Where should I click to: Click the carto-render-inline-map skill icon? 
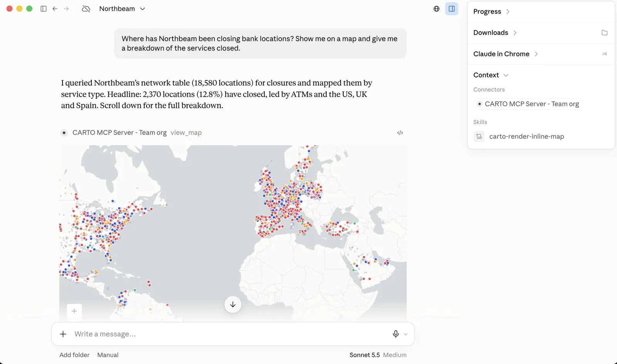tap(479, 136)
